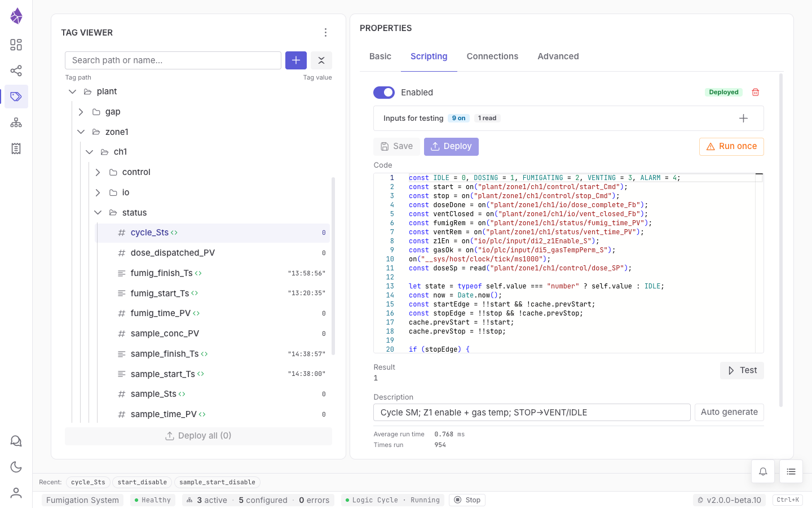The image size is (812, 508).
Task: Collapse the plant folder
Action: pos(72,91)
